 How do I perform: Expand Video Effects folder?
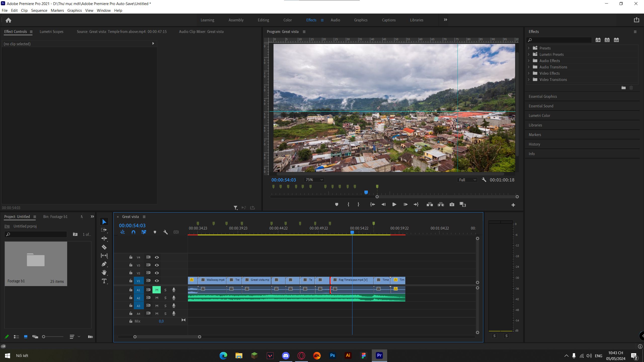529,73
